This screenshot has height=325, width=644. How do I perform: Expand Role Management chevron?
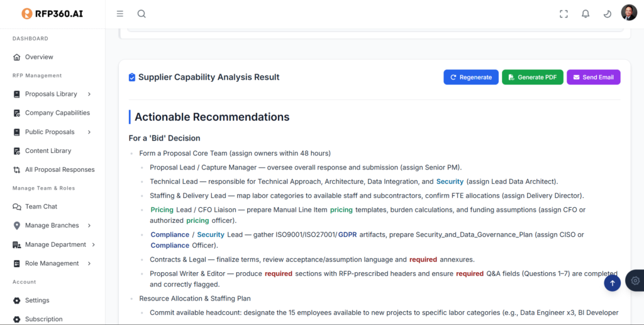tap(89, 263)
